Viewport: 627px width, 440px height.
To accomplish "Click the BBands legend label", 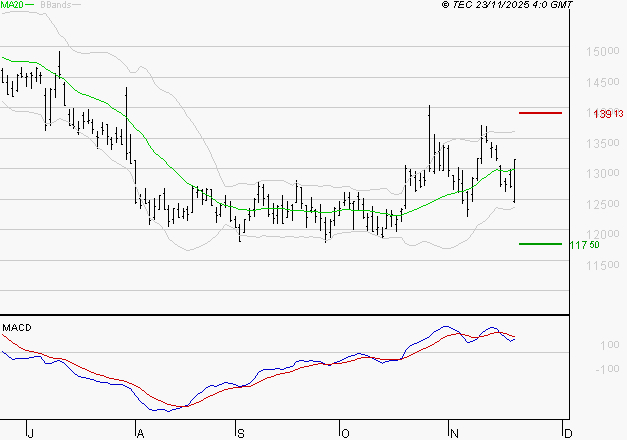I will click(x=55, y=4).
